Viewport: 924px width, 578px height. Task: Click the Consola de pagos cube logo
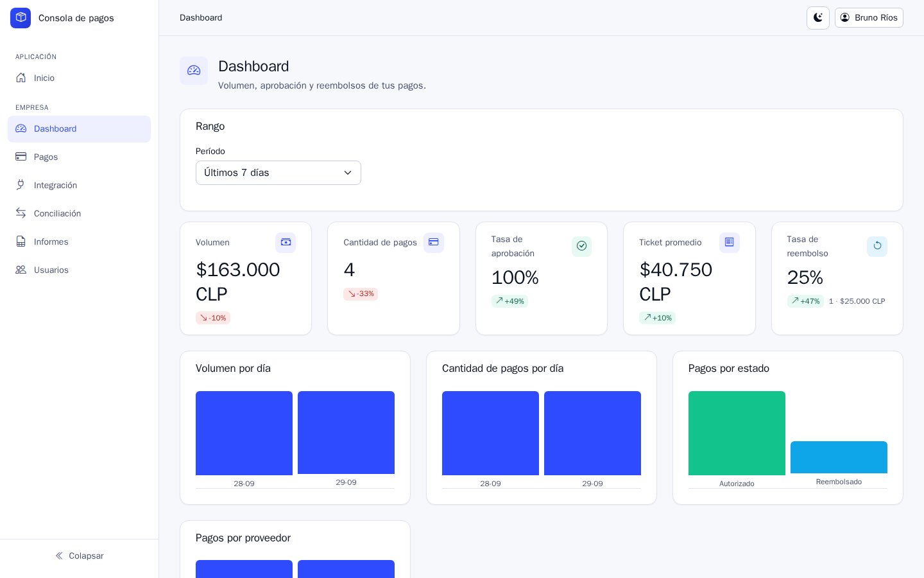tap(21, 18)
